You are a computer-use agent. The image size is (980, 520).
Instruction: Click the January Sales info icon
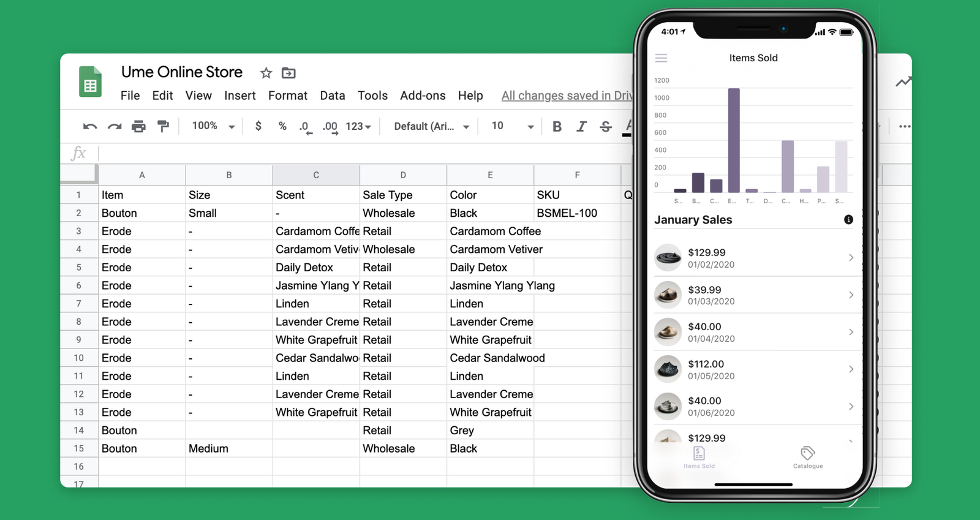coord(848,219)
